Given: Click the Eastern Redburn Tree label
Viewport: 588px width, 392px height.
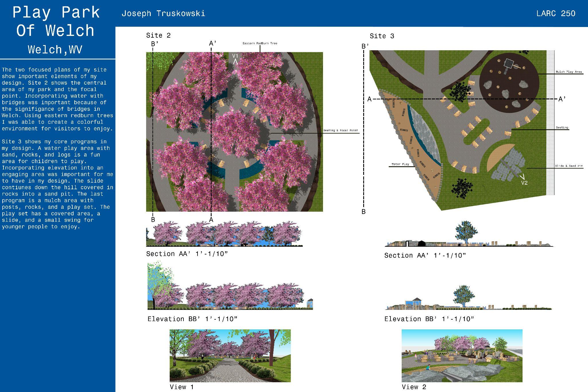Looking at the screenshot, I should (260, 43).
